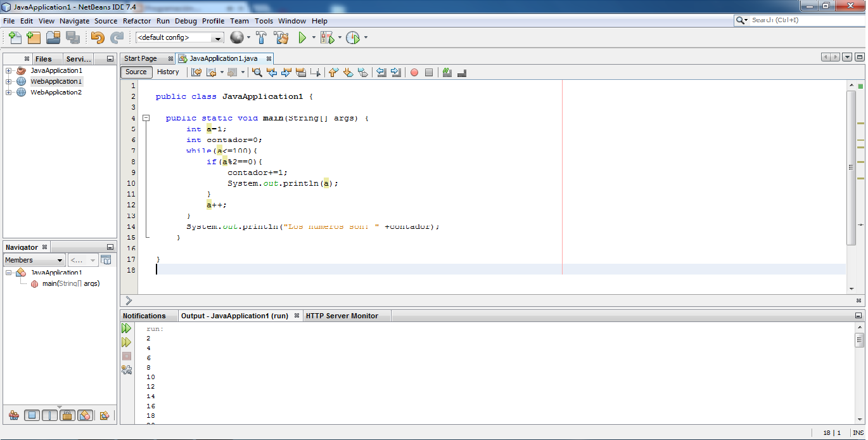Collapse the main method code fold
Viewport: 868px width, 440px height.
[146, 118]
